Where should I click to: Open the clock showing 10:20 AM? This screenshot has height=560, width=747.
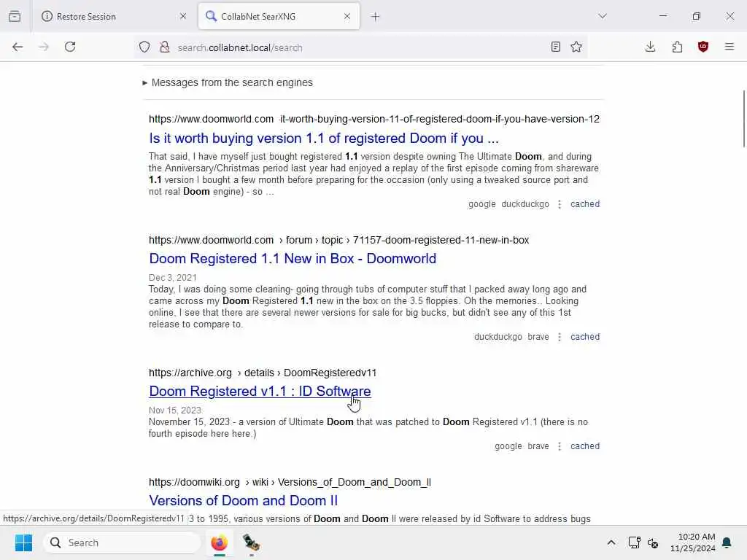692,542
